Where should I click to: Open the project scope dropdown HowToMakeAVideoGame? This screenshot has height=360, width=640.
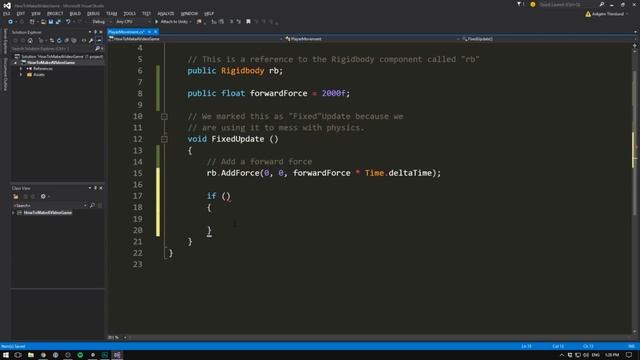[196, 39]
